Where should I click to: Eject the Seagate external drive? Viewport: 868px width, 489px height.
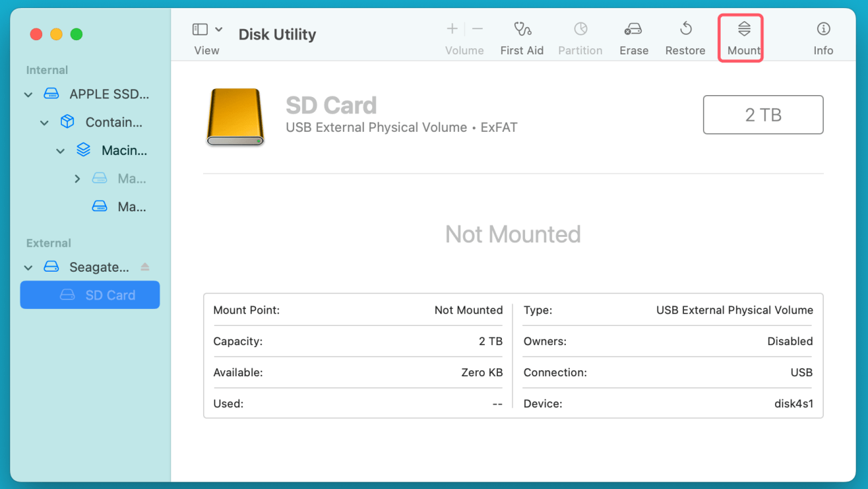[x=144, y=267]
